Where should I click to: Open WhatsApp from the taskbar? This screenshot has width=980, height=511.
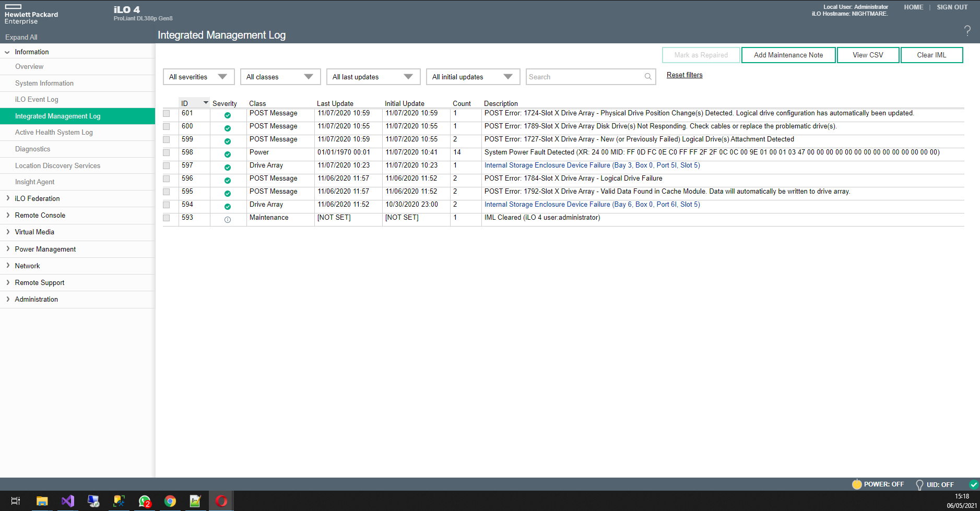[x=145, y=501]
